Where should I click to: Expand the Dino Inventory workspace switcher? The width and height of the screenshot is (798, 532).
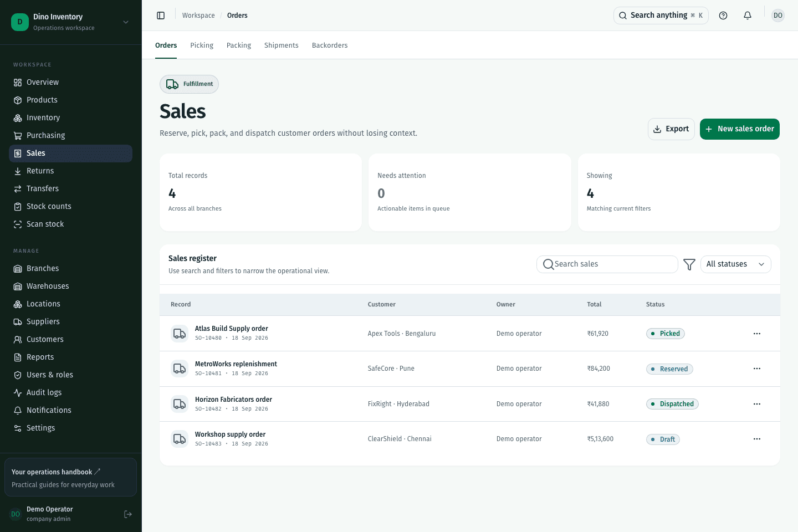point(71,22)
